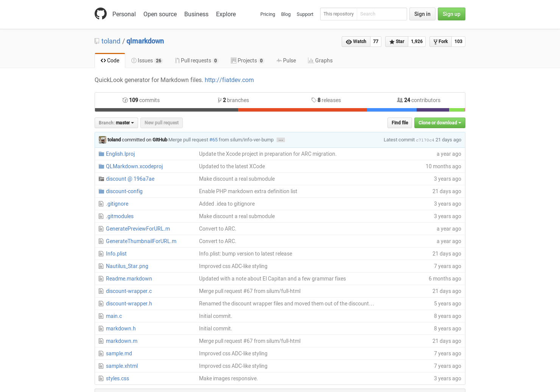Image resolution: width=560 pixels, height=392 pixels.
Task: Expand the commit message with the ellipsis button
Action: coord(280,139)
